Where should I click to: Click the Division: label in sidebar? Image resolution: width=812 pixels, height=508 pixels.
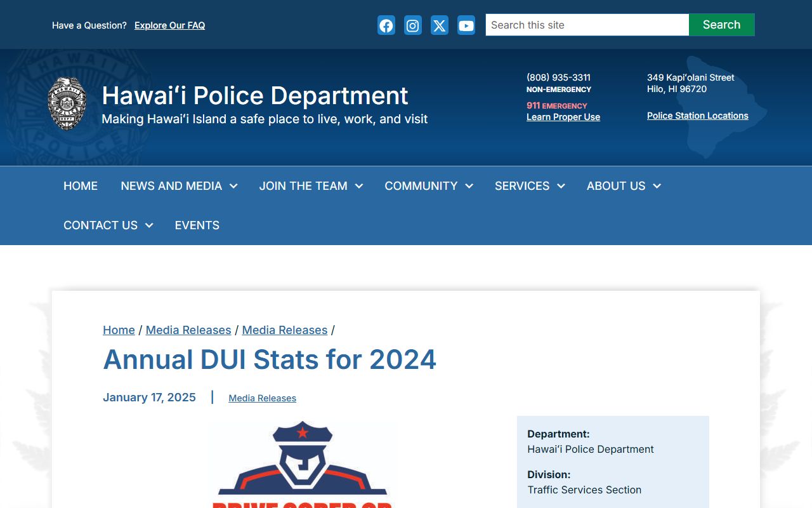pos(549,475)
